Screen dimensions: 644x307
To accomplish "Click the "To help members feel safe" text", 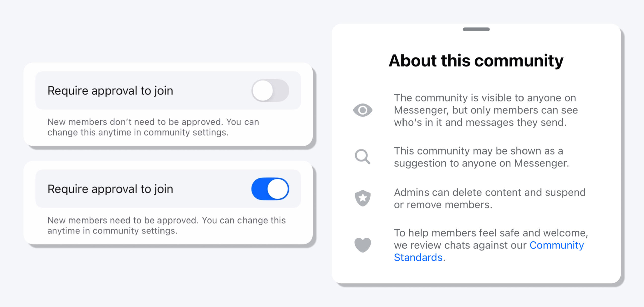I will click(x=491, y=233).
